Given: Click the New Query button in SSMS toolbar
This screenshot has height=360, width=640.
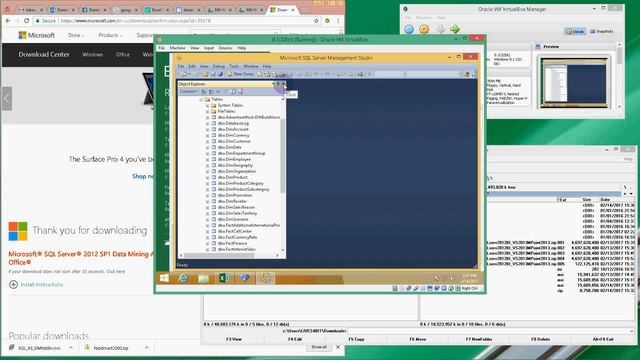Looking at the screenshot, I should click(x=241, y=74).
